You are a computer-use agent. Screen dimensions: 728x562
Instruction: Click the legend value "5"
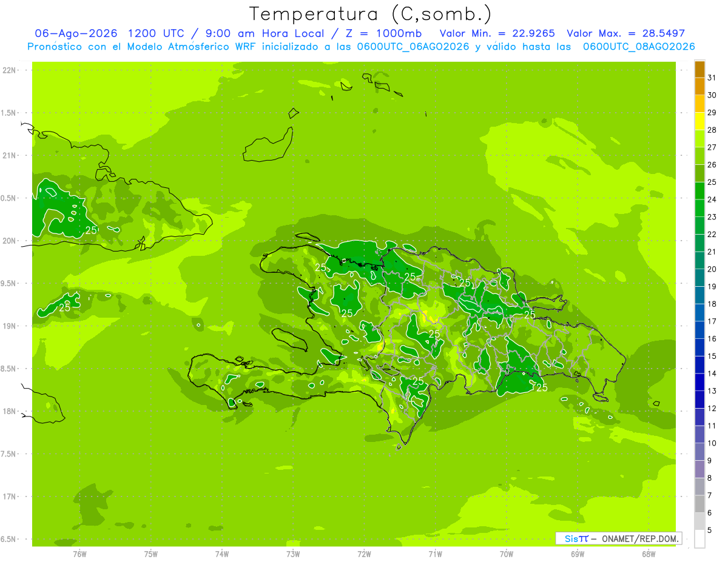[x=710, y=530]
